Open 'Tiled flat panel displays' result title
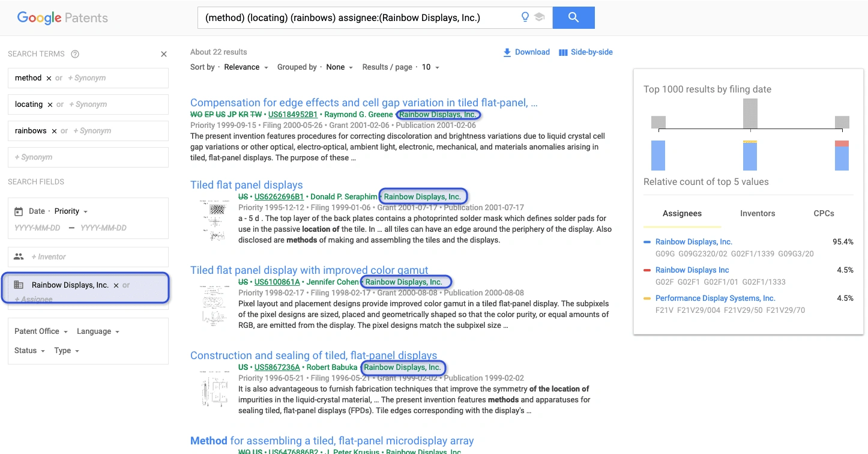Screen dimensions: 868x454 (246, 185)
